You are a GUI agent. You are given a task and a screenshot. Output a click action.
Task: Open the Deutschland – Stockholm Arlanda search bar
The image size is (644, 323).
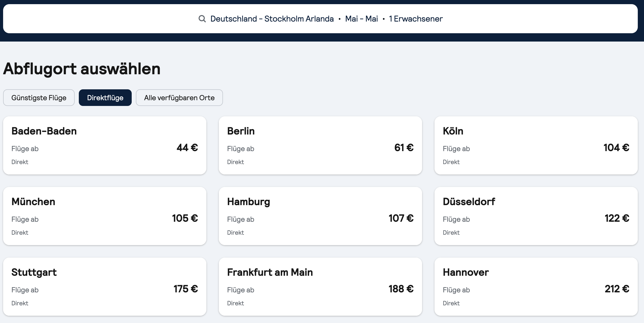point(320,19)
